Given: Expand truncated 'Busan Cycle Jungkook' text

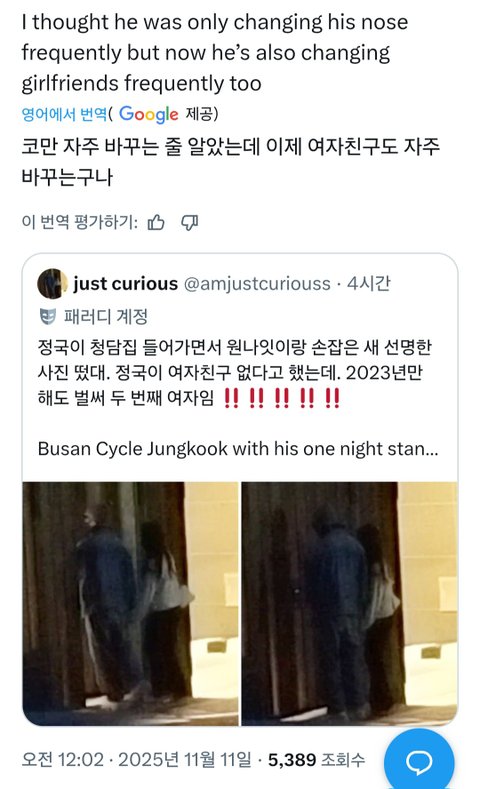Looking at the screenshot, I should coord(238,448).
